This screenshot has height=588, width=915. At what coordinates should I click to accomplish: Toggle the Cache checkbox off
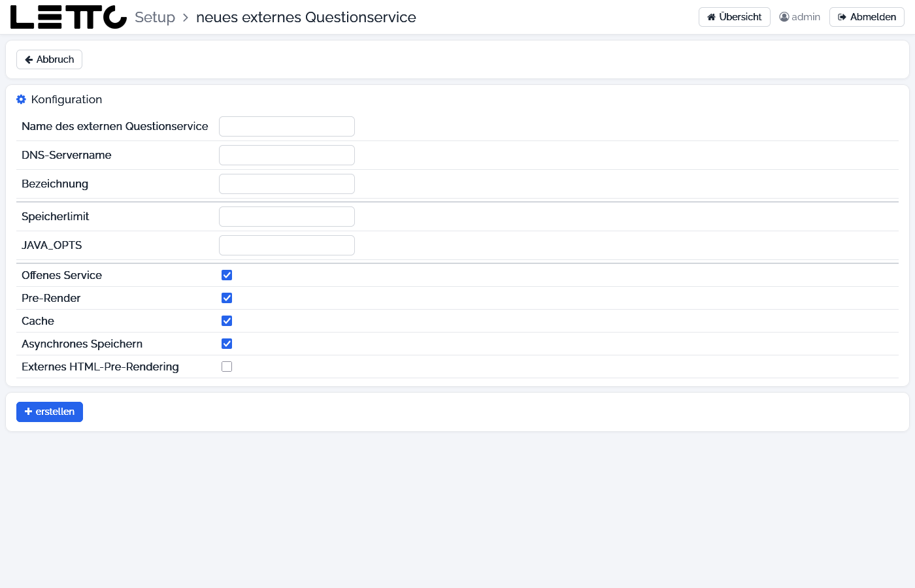point(227,321)
